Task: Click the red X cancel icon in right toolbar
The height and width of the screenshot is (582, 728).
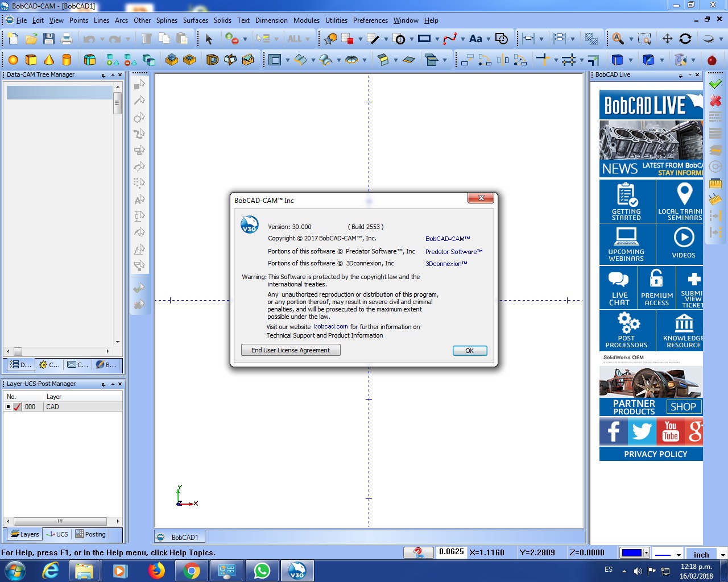Action: 715,101
